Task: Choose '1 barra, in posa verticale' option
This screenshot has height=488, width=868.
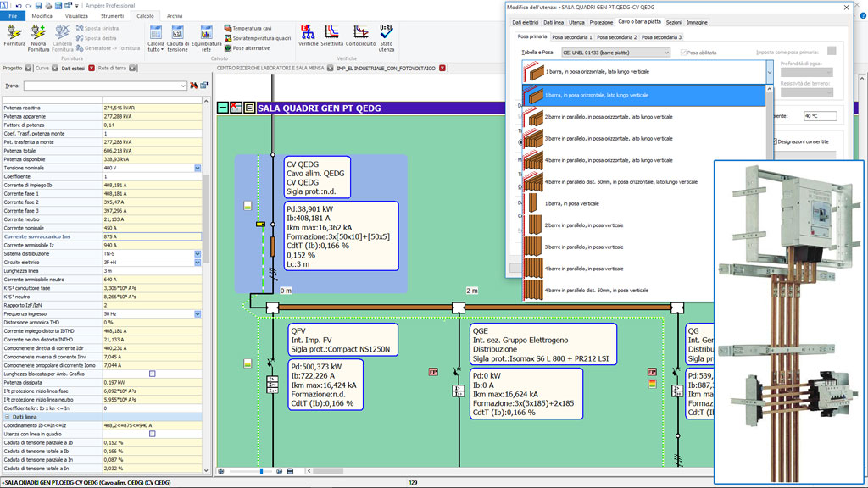Action: (x=644, y=203)
